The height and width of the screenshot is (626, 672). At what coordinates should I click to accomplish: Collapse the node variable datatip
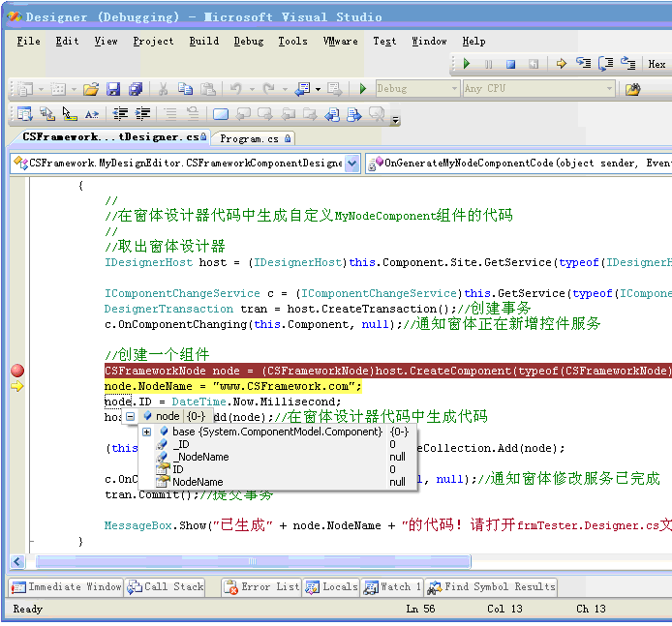[x=130, y=416]
